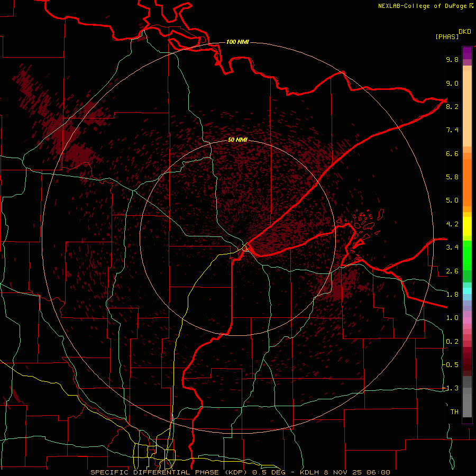Click the 1.0 legend value
The image size is (476, 476).
[x=452, y=318]
